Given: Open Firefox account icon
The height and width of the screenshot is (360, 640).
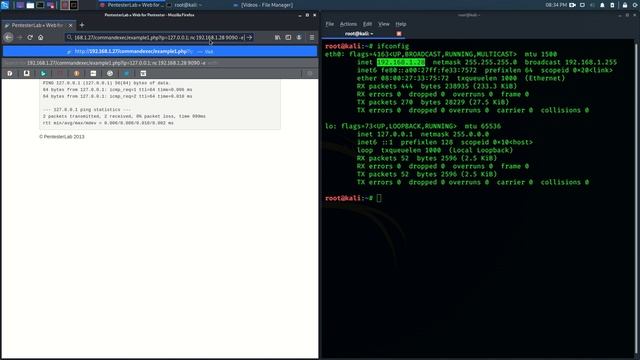Looking at the screenshot, I should coord(299,37).
